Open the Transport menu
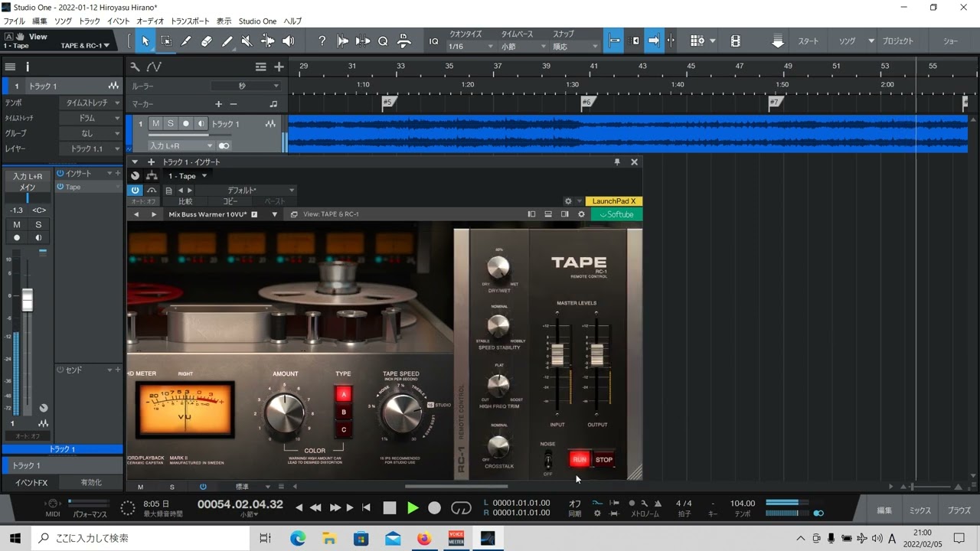980x551 pixels. (x=190, y=21)
